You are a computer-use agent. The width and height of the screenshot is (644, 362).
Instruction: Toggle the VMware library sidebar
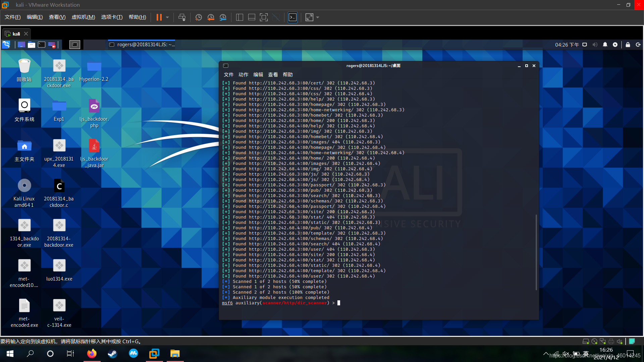click(x=239, y=17)
